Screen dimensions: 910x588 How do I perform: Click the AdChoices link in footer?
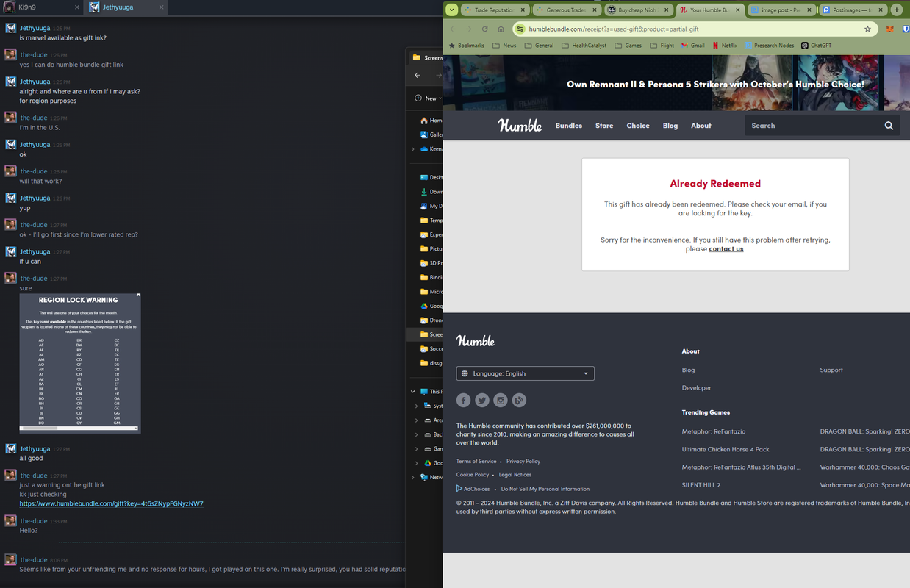(473, 489)
